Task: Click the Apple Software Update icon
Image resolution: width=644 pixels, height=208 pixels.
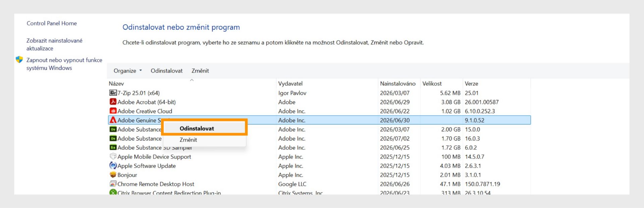Action: [113, 165]
